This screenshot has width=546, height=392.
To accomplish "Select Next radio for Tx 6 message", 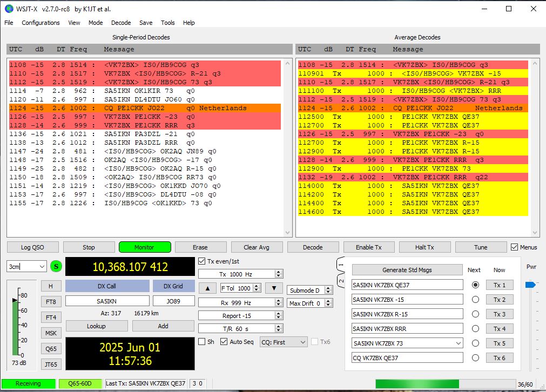I will pos(475,358).
